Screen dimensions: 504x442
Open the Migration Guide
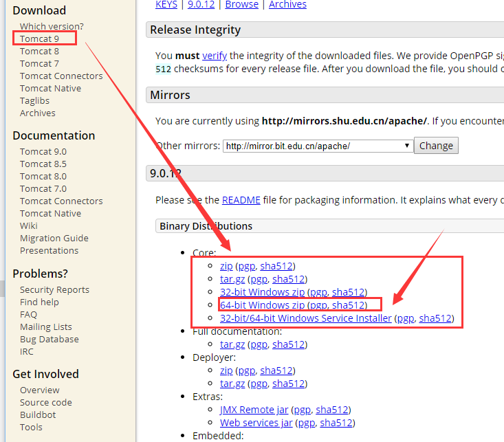pyautogui.click(x=54, y=239)
